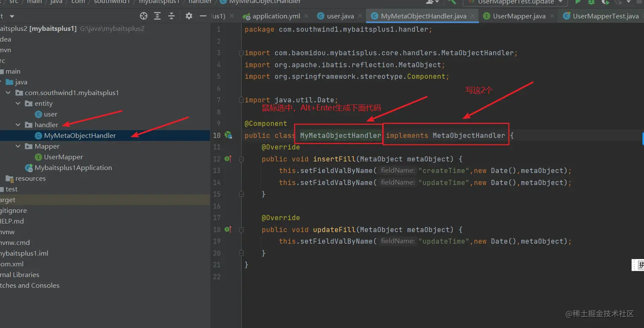This screenshot has width=644, height=328.
Task: Select UserMapper interface in project tree
Action: pyautogui.click(x=63, y=157)
